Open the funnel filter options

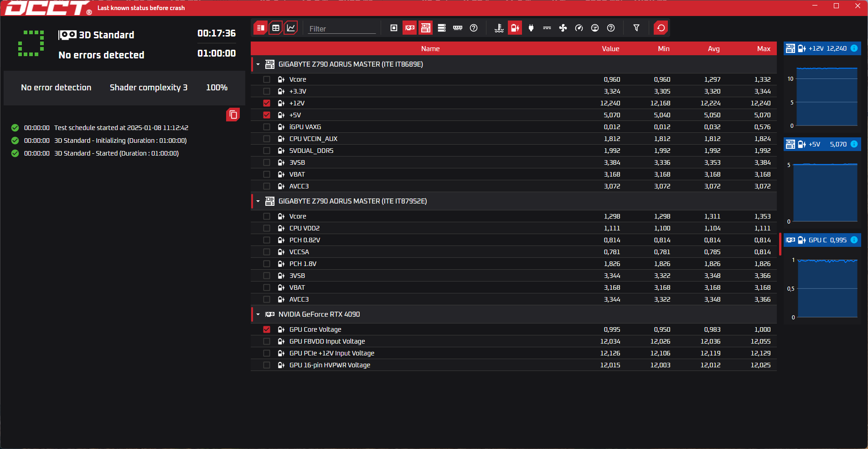pos(636,28)
